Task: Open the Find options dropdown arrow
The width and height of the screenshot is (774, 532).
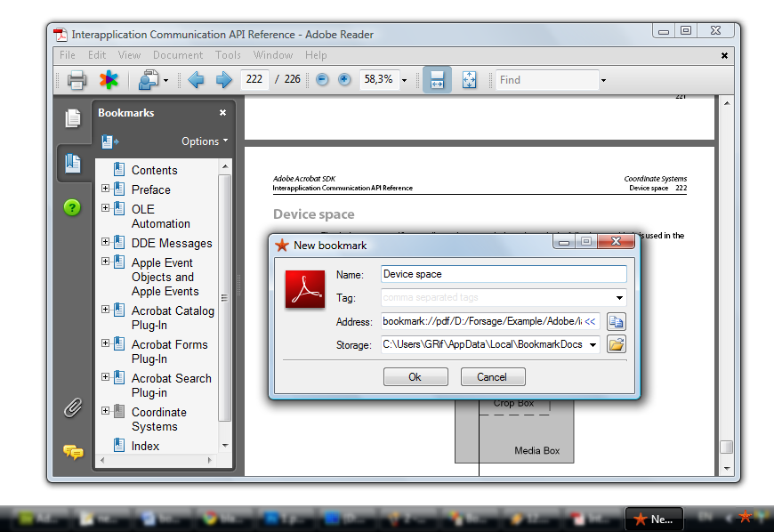Action: coord(603,80)
